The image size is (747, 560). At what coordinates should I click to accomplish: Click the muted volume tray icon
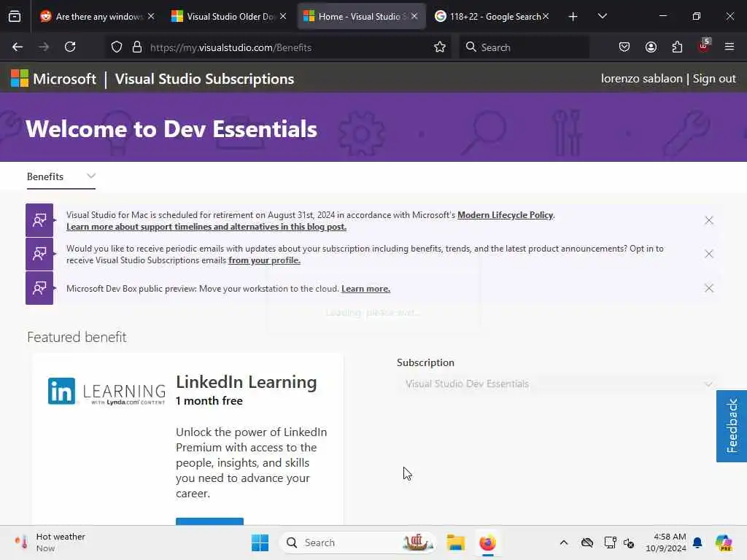click(629, 542)
